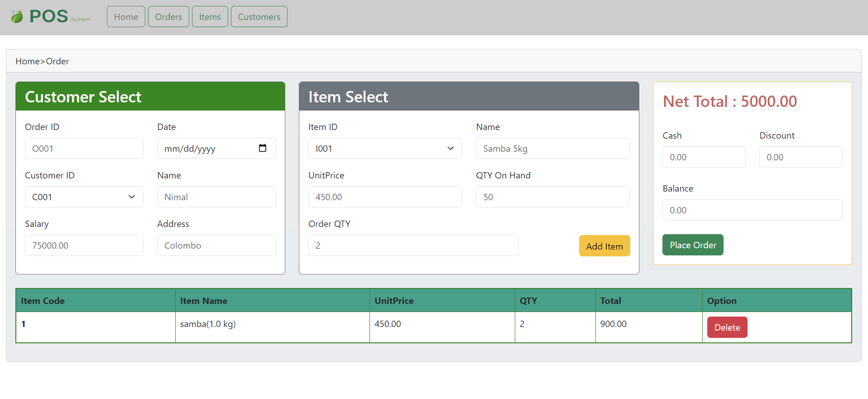This screenshot has width=868, height=399.
Task: Focus the Discount input field
Action: pyautogui.click(x=801, y=157)
